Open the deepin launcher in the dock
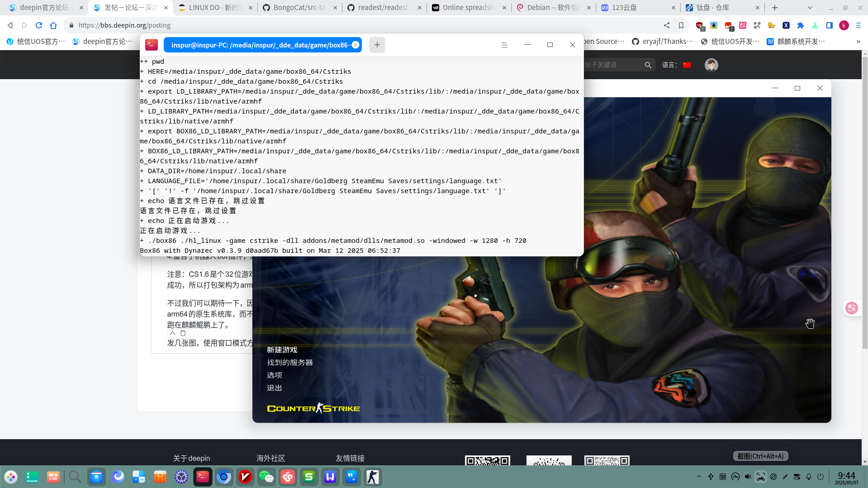Image resolution: width=868 pixels, height=488 pixels. click(x=11, y=477)
